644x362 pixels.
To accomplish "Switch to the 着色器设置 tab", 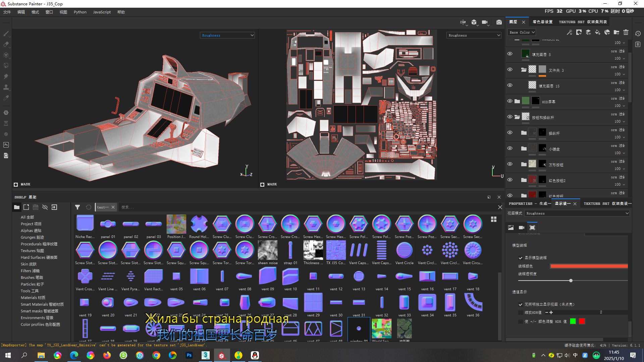I will pos(542,22).
